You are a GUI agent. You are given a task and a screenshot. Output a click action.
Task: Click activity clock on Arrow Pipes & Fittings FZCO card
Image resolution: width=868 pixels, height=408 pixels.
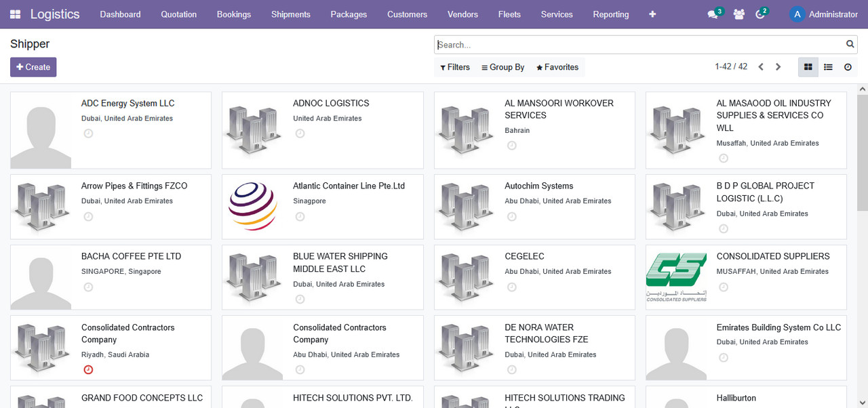pyautogui.click(x=88, y=216)
